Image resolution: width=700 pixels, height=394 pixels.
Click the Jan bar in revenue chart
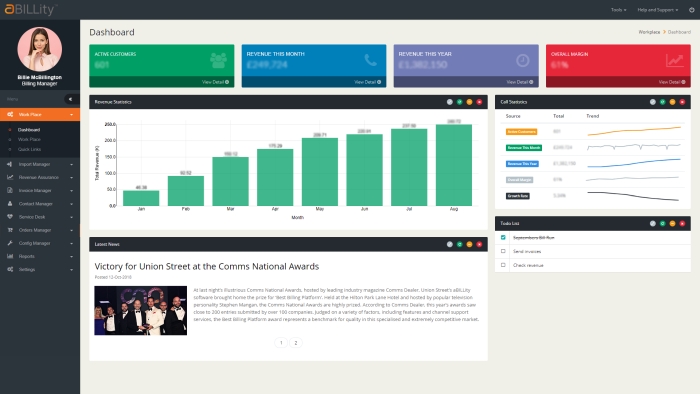(x=141, y=198)
